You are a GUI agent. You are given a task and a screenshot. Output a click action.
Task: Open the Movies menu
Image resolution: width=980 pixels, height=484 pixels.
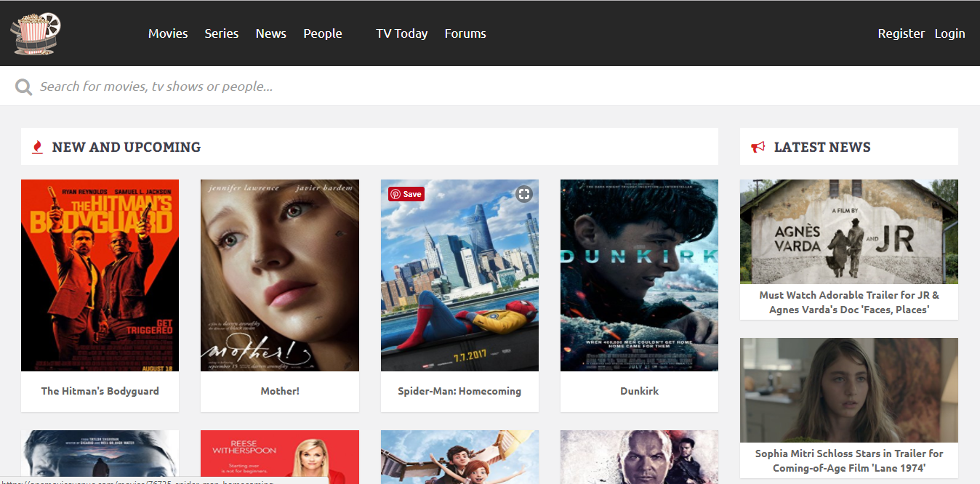(168, 33)
